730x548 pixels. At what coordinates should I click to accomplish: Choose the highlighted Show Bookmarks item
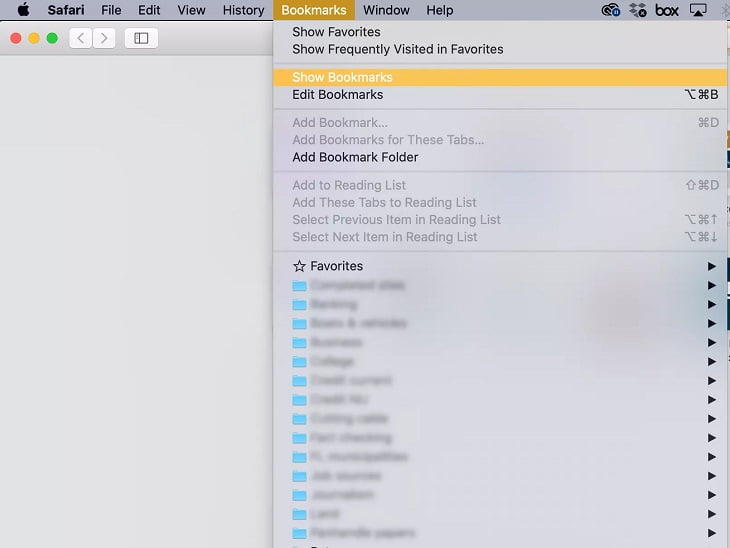pyautogui.click(x=500, y=77)
